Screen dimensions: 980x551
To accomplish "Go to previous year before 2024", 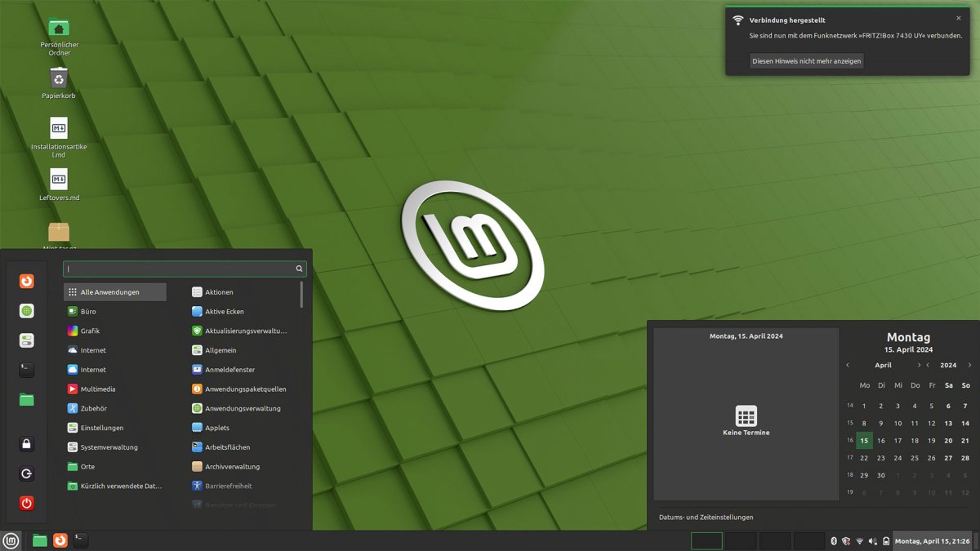I will (x=928, y=366).
